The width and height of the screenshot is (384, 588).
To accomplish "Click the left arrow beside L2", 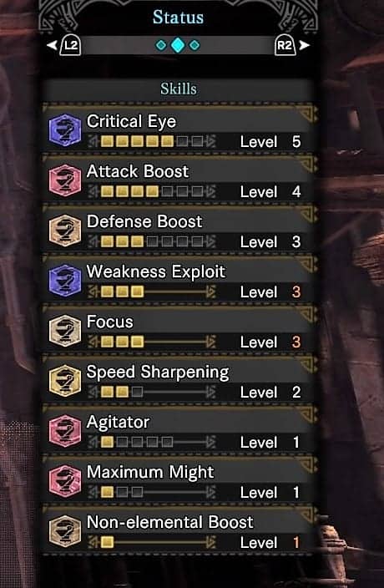I will [52, 45].
